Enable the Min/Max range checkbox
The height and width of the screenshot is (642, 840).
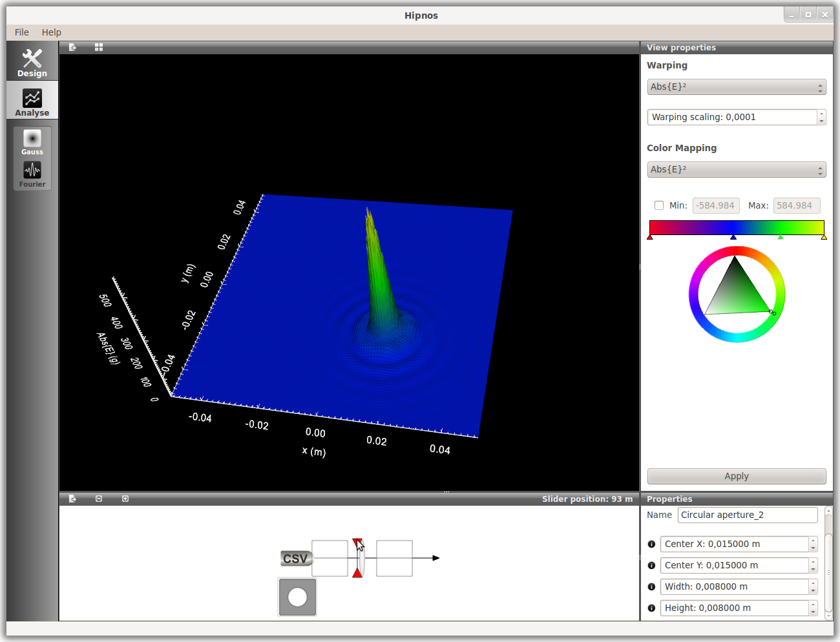(x=659, y=205)
